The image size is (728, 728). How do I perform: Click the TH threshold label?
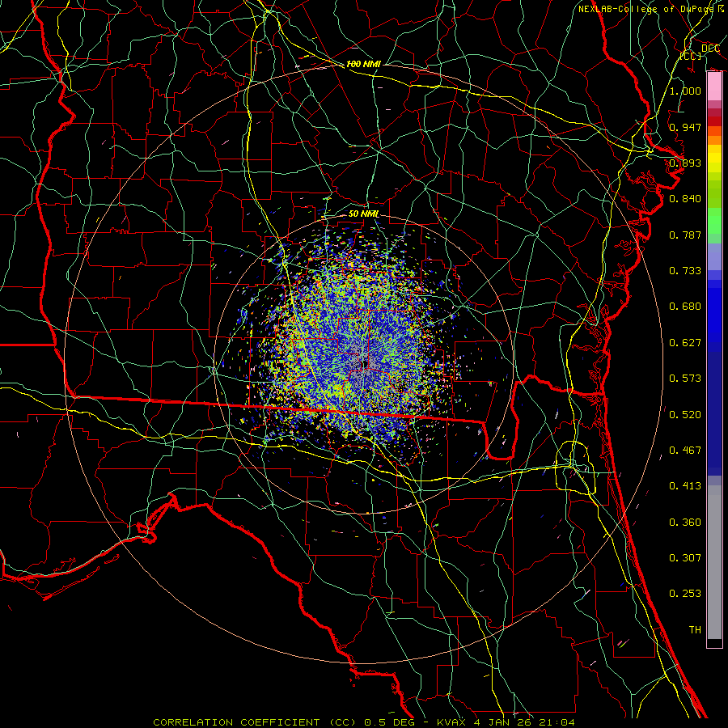click(x=695, y=630)
